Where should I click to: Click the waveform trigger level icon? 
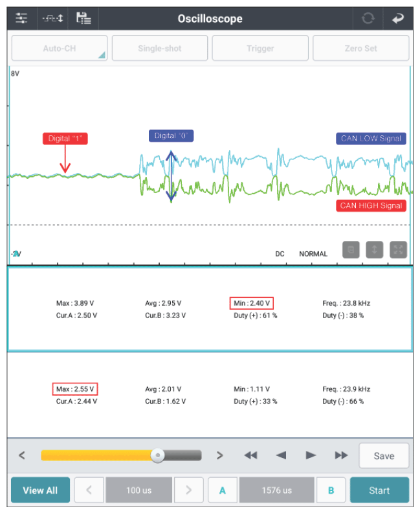tap(53, 18)
